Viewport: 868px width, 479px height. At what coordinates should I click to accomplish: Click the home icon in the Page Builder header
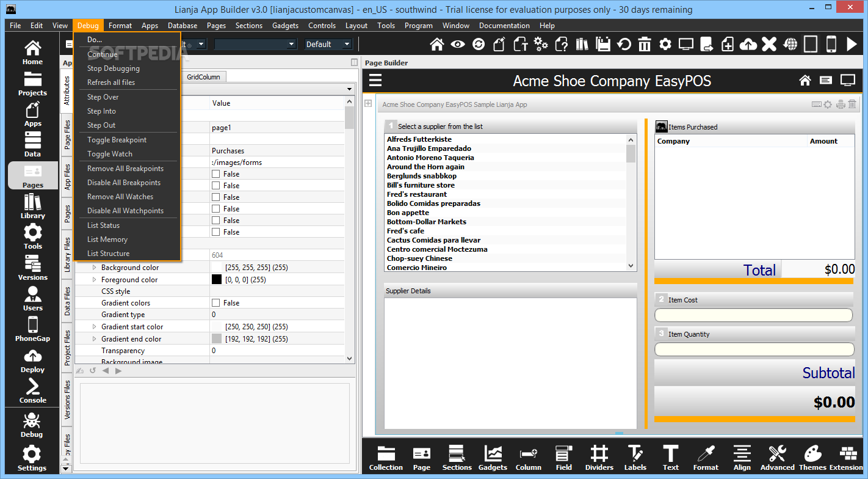[805, 81]
